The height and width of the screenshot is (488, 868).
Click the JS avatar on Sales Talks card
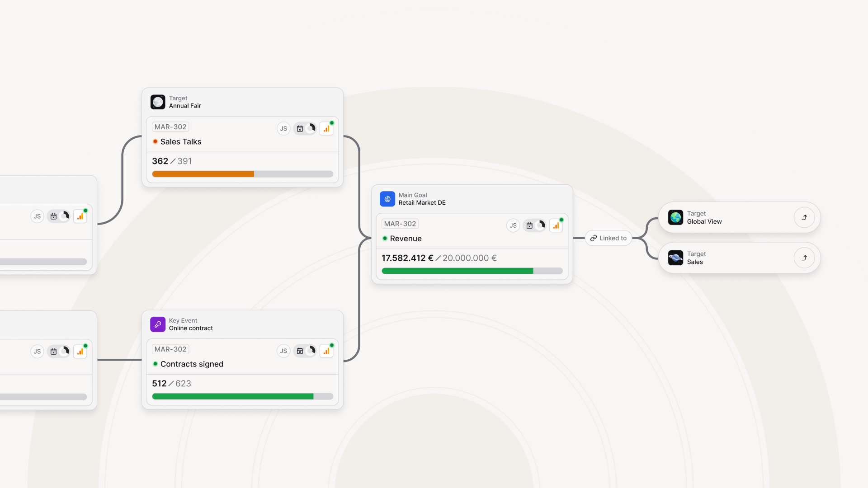[x=283, y=129]
